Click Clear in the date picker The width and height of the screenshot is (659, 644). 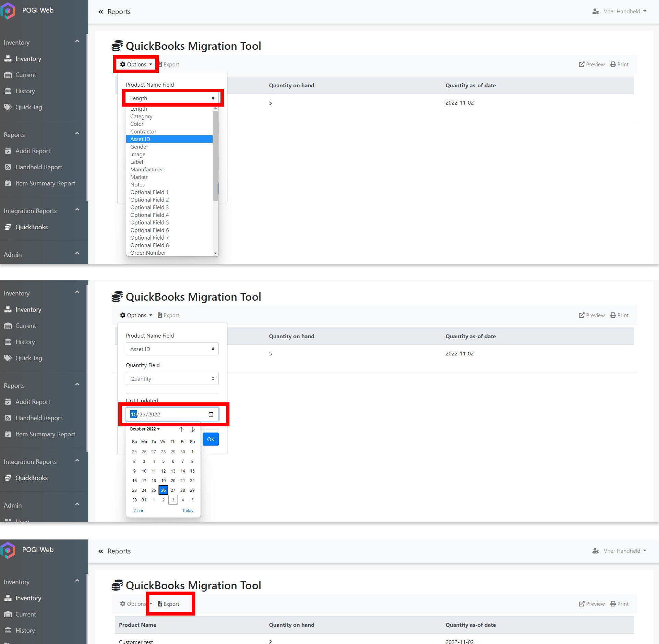pyautogui.click(x=138, y=511)
